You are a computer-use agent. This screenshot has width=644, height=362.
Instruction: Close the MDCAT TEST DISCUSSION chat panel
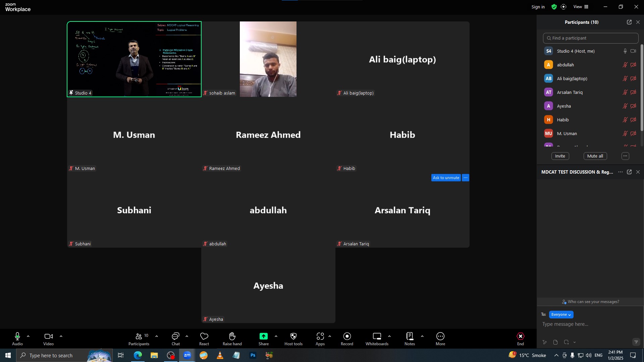pyautogui.click(x=638, y=172)
